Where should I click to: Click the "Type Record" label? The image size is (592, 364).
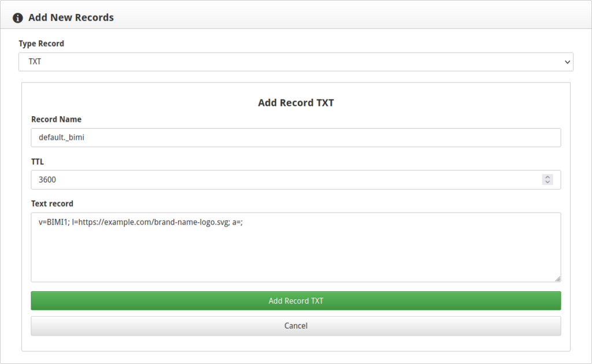(x=41, y=44)
